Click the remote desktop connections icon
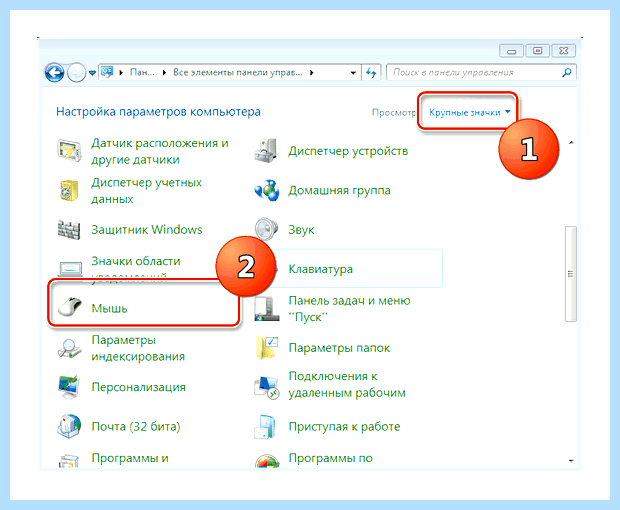 coord(267,387)
